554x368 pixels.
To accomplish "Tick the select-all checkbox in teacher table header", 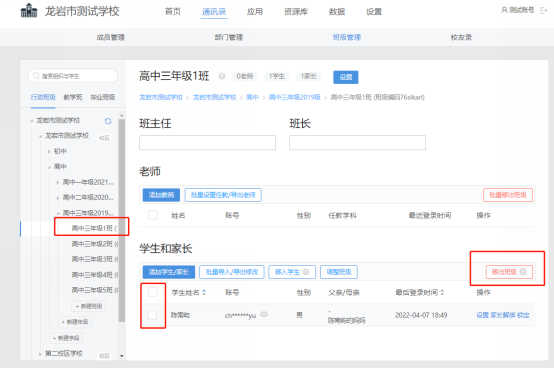I will [153, 215].
